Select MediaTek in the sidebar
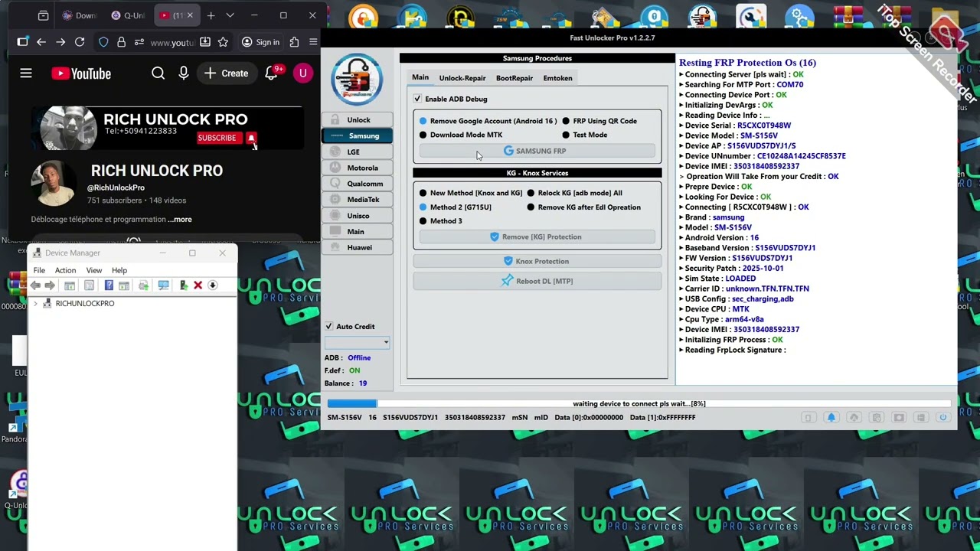This screenshot has width=980, height=551. coord(358,200)
